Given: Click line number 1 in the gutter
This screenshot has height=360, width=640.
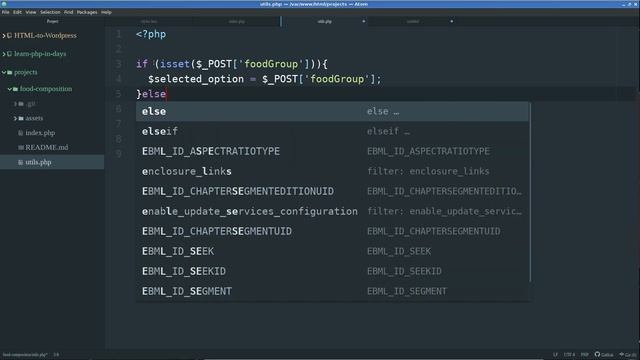Looking at the screenshot, I should coord(118,34).
